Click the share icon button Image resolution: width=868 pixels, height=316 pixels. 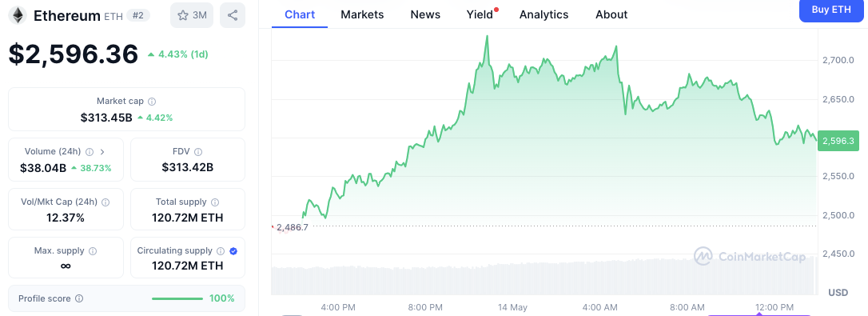(233, 15)
